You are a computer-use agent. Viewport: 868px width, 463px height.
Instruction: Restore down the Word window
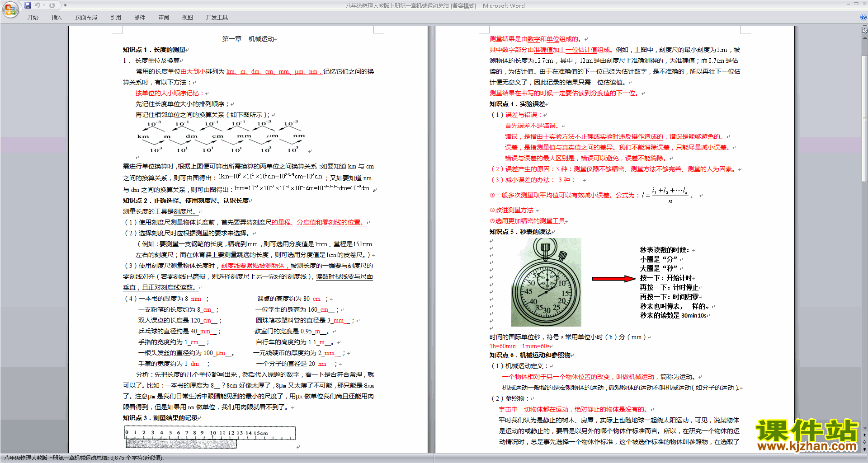click(856, 4)
